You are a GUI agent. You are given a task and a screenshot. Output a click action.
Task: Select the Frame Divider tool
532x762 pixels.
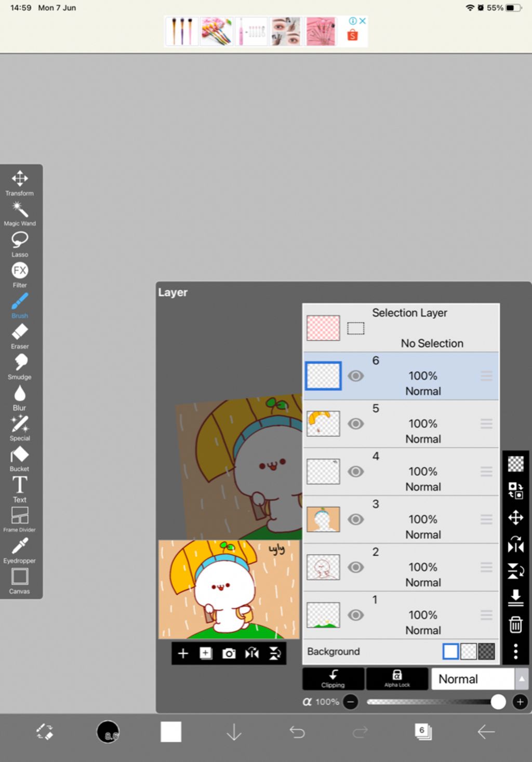pyautogui.click(x=20, y=519)
